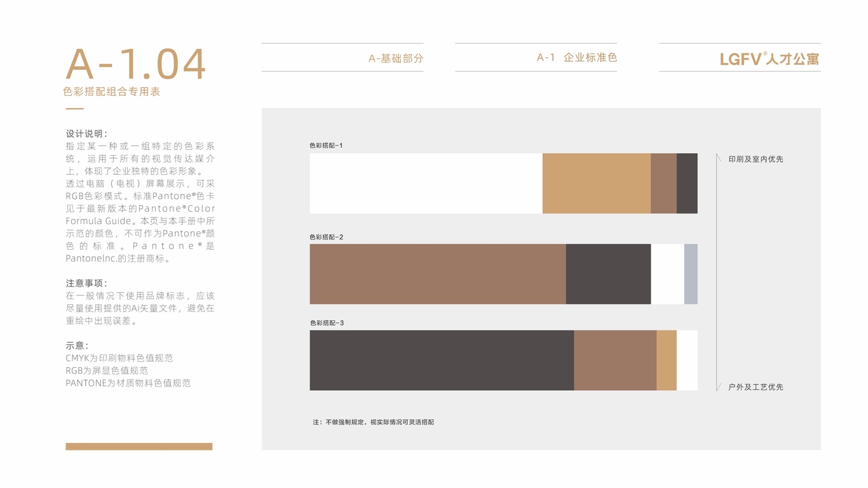
Task: Pick the brown segment in 色彩搭配-1 bar
Action: (x=663, y=183)
